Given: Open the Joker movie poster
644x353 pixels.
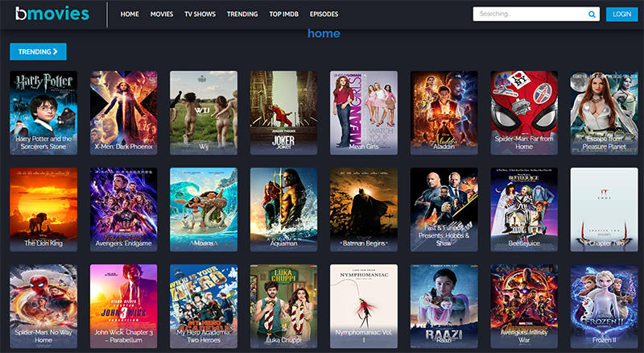Looking at the screenshot, I should click(284, 113).
